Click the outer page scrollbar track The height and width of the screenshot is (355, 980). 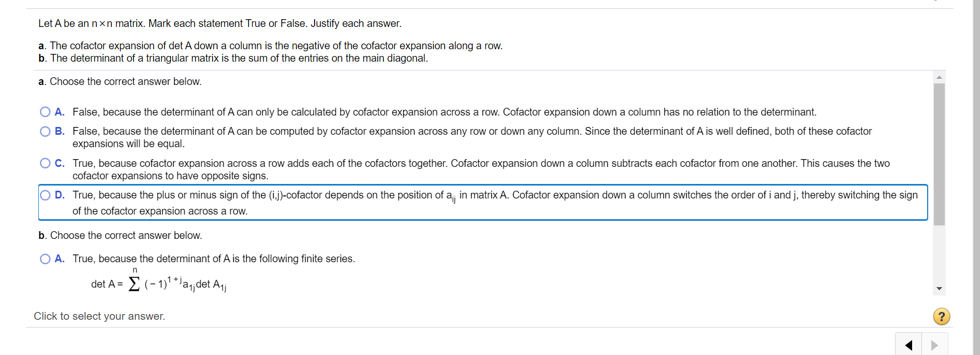[976, 177]
